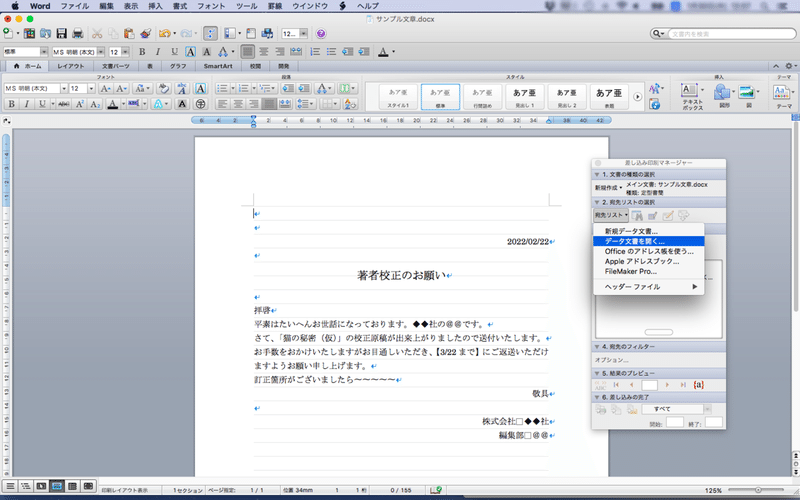The width and height of the screenshot is (800, 500).
Task: Click the document search field
Action: coord(731,34)
